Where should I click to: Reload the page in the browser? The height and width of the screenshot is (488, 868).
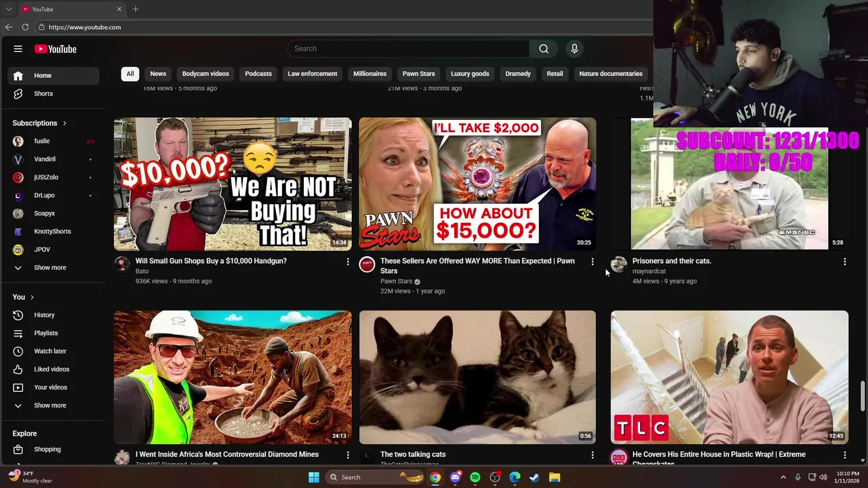(25, 27)
